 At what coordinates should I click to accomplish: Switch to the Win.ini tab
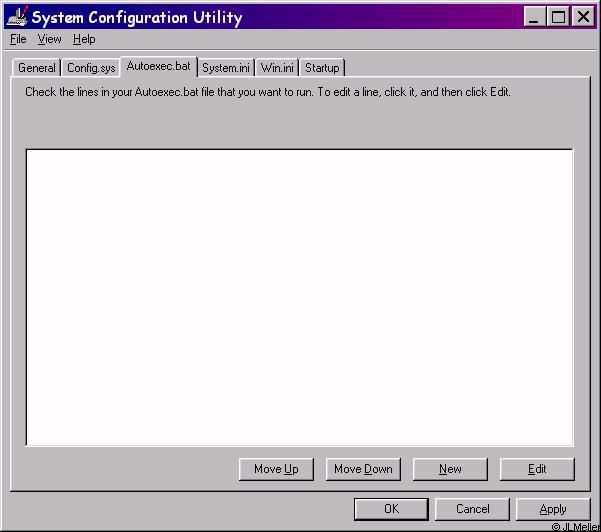coord(277,68)
